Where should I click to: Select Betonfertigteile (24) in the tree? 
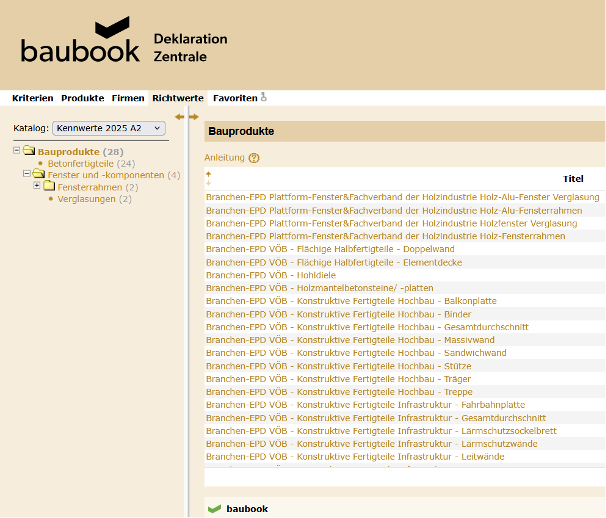click(91, 164)
